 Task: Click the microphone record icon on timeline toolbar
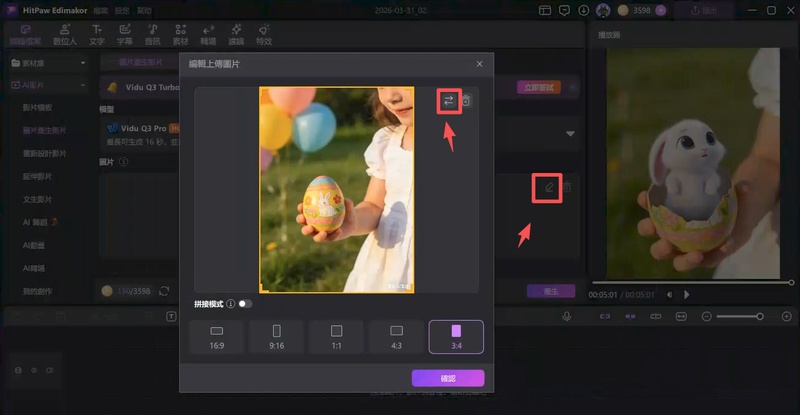pos(567,316)
